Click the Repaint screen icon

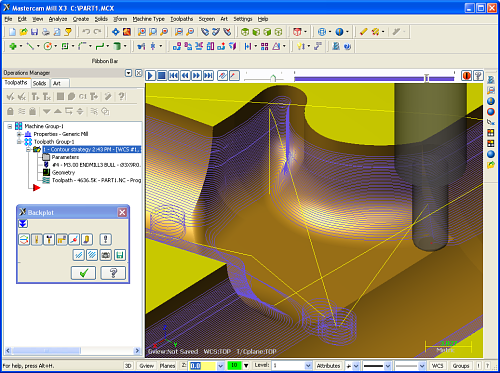[127, 32]
